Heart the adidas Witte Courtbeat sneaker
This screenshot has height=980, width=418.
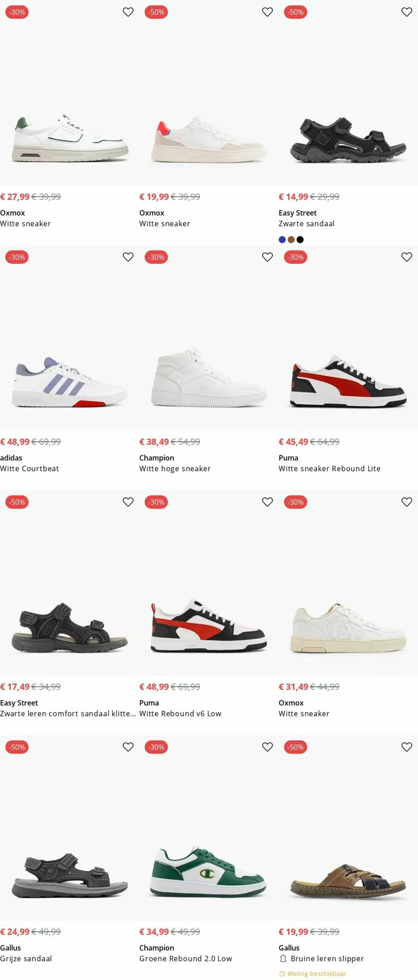[x=128, y=257]
